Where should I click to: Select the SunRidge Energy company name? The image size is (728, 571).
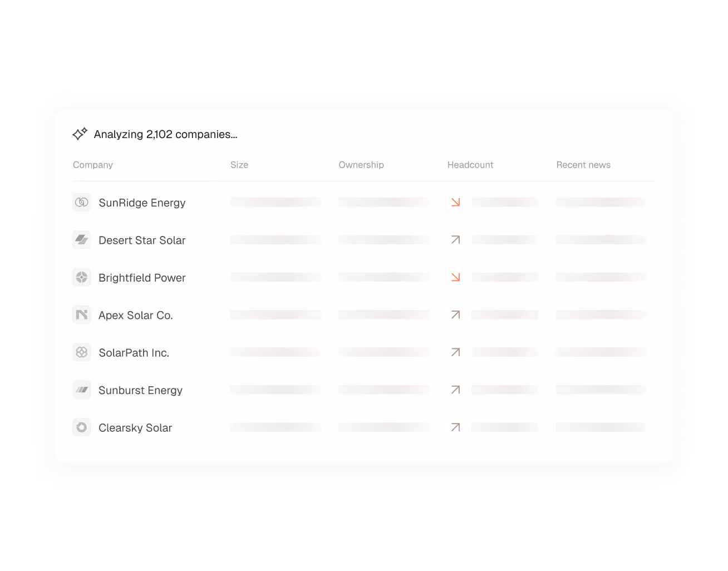142,203
